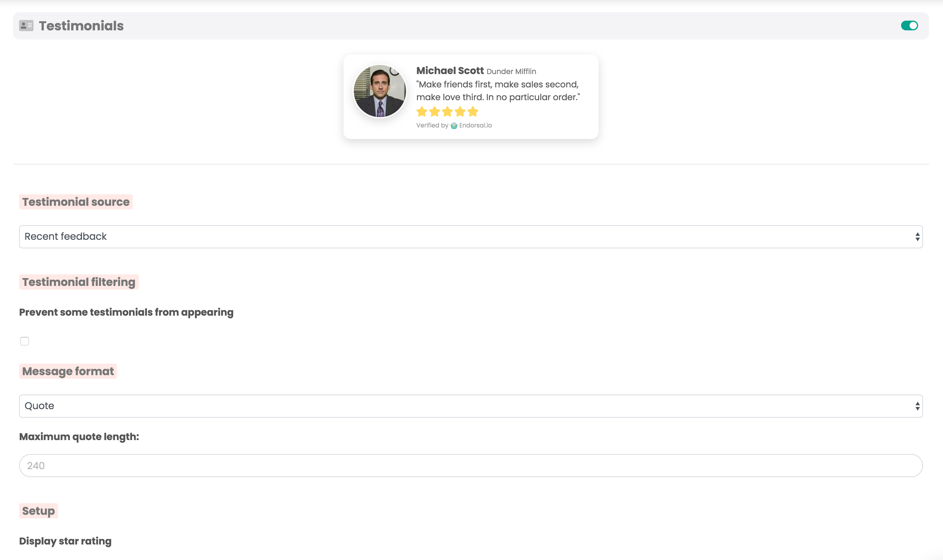Viewport: 943px width, 560px height.
Task: Click the Endorsal.io verification logo
Action: click(454, 125)
